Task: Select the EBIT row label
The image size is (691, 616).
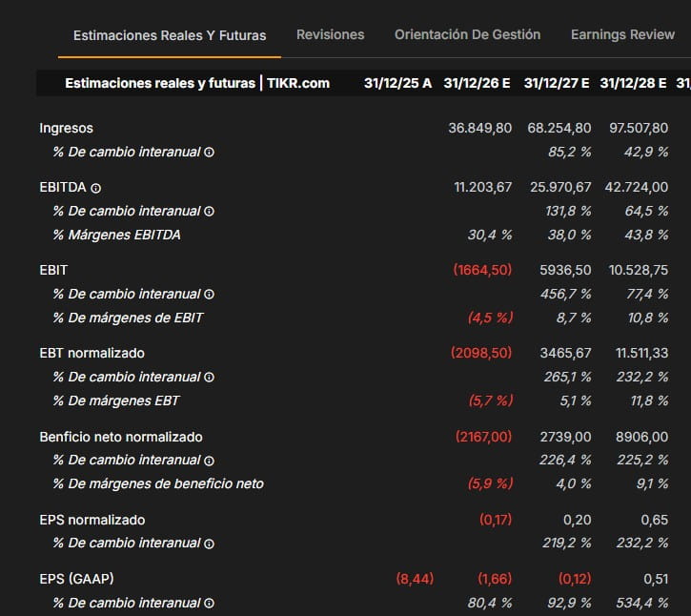Action: coord(53,270)
